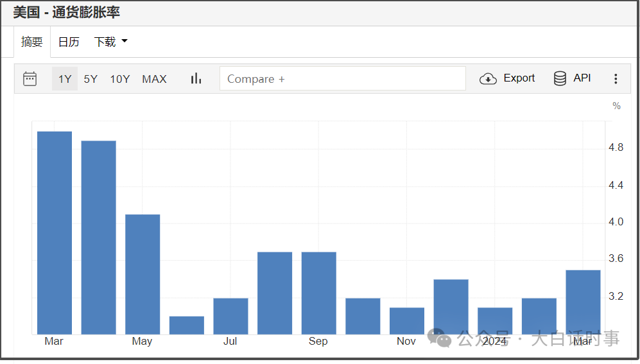Switch to the 摘要 tab
Image resolution: width=640 pixels, height=364 pixels.
pyautogui.click(x=32, y=42)
